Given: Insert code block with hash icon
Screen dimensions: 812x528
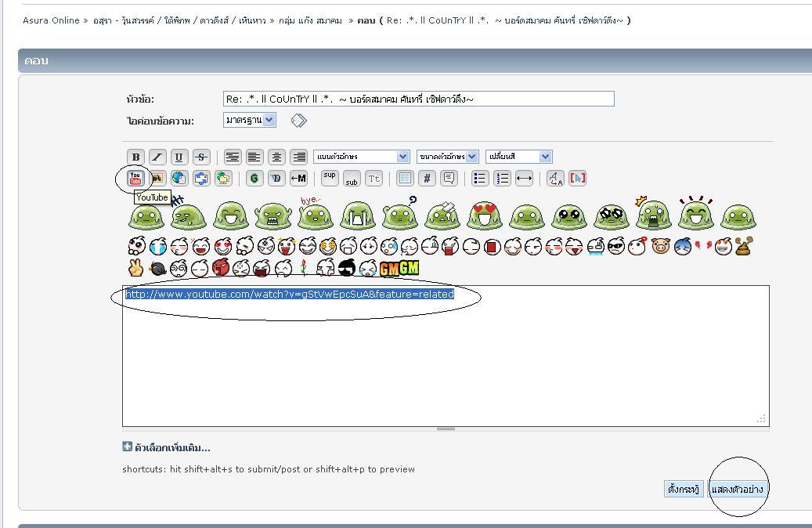Looking at the screenshot, I should 427,179.
